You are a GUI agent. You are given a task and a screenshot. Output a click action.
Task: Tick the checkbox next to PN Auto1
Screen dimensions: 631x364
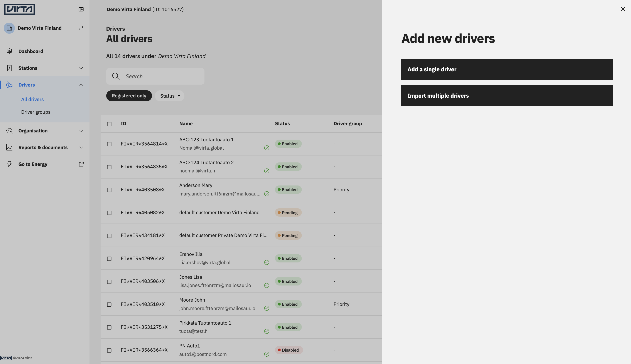(109, 350)
